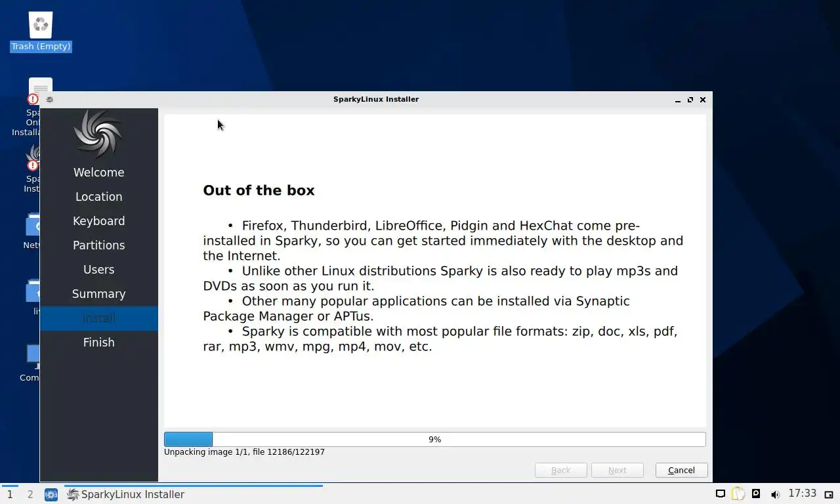Click the display icon in the system tray
Viewport: 840px width, 504px height.
click(720, 494)
